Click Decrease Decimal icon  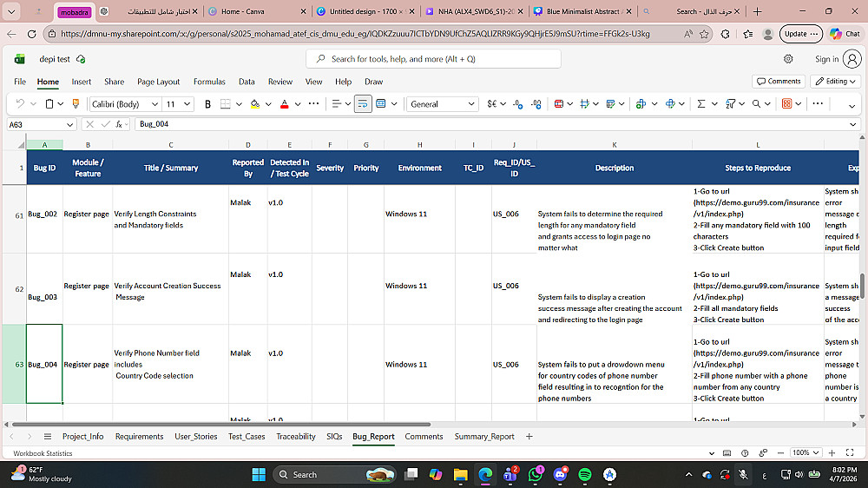[x=517, y=103]
